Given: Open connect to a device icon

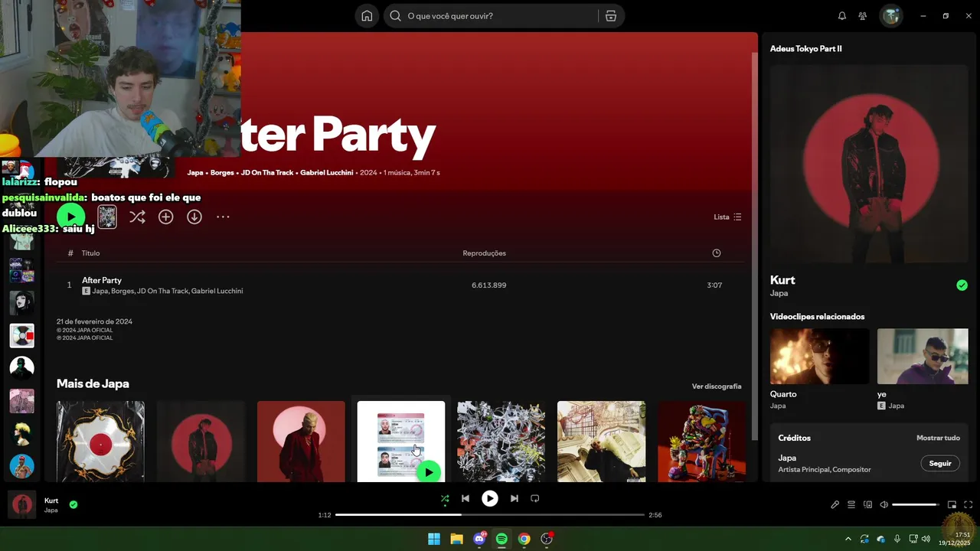Looking at the screenshot, I should pyautogui.click(x=868, y=505).
